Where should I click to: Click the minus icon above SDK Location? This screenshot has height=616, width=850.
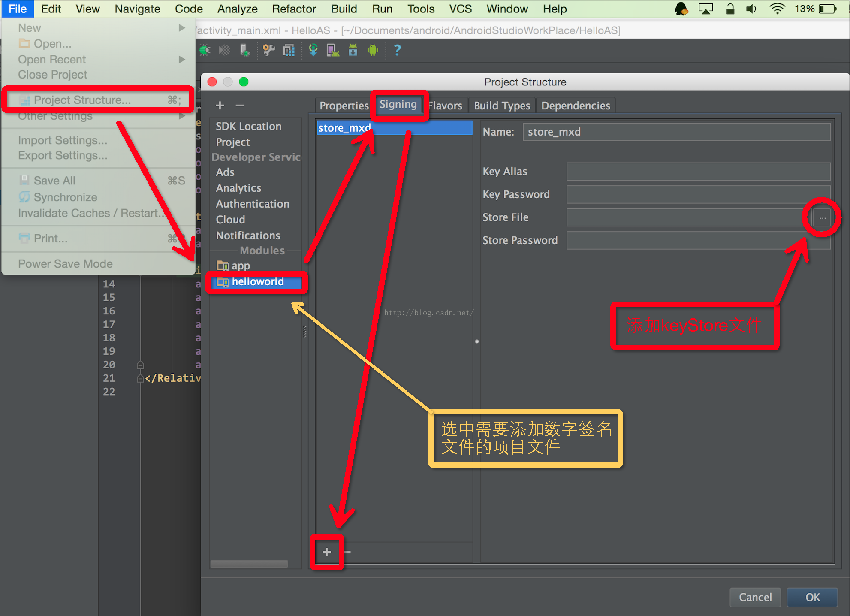240,106
